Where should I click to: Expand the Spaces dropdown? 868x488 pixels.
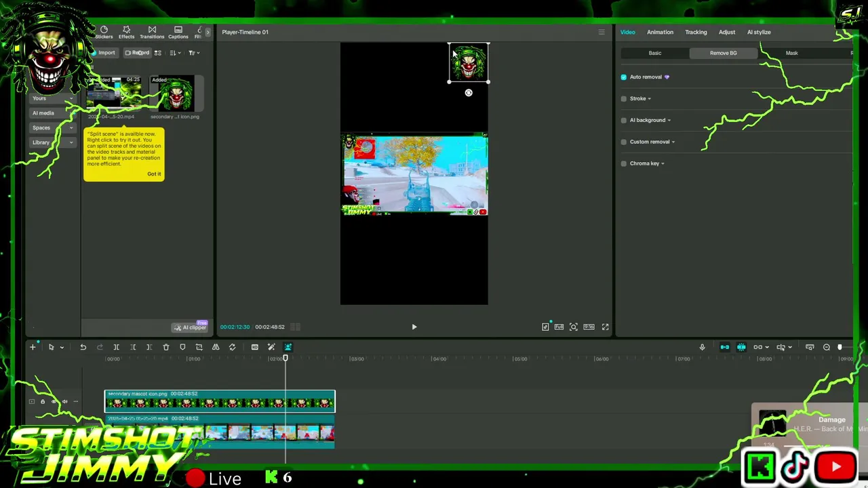pos(71,128)
